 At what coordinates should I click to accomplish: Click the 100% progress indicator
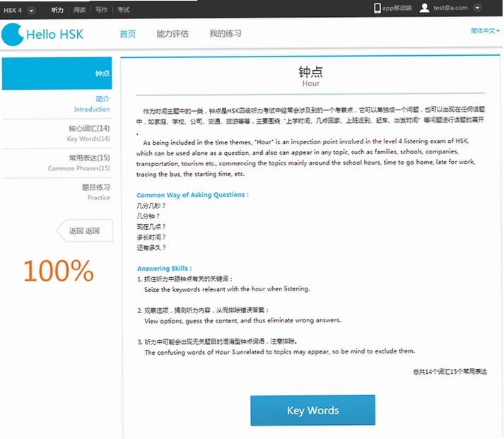(59, 271)
